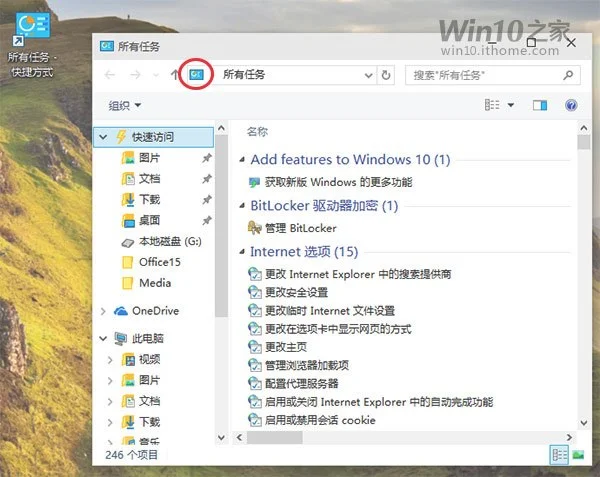Go up one folder level arrow

pyautogui.click(x=174, y=75)
